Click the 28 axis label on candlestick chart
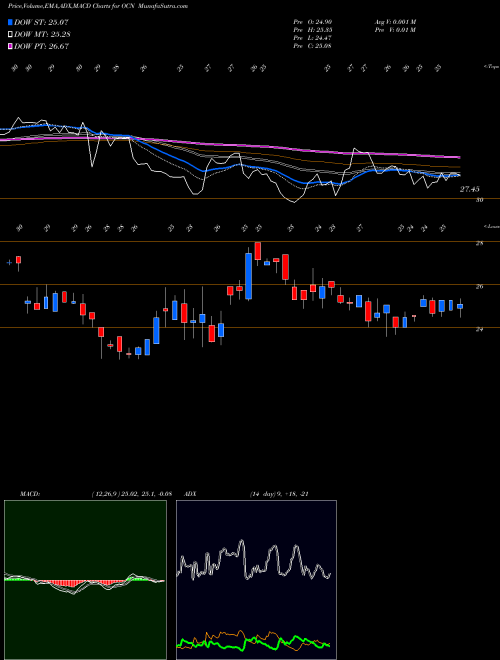The width and height of the screenshot is (500, 660). pyautogui.click(x=479, y=243)
